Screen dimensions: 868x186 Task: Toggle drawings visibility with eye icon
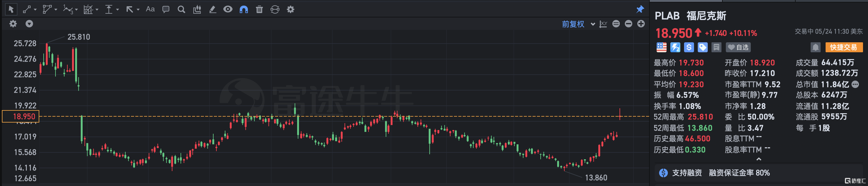228,9
